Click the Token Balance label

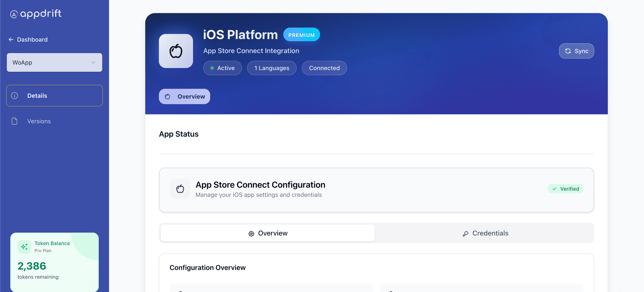tap(52, 243)
